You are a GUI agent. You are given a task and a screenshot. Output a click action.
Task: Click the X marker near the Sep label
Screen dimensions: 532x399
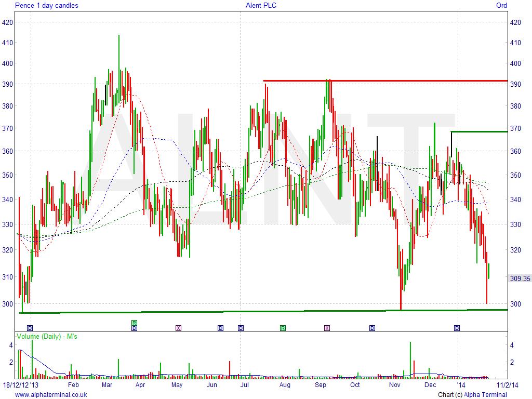pos(327,328)
